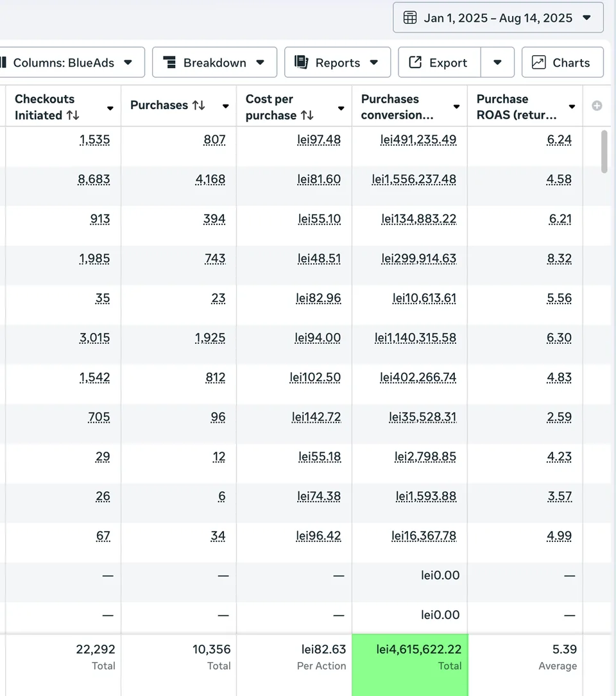Click the calendar icon in date range picker
This screenshot has width=616, height=696.
point(409,18)
